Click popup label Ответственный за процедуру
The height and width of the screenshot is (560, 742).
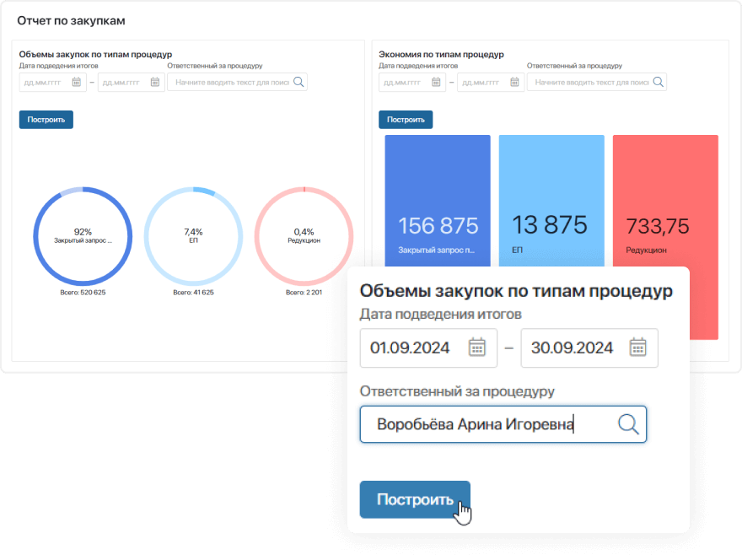tap(457, 391)
